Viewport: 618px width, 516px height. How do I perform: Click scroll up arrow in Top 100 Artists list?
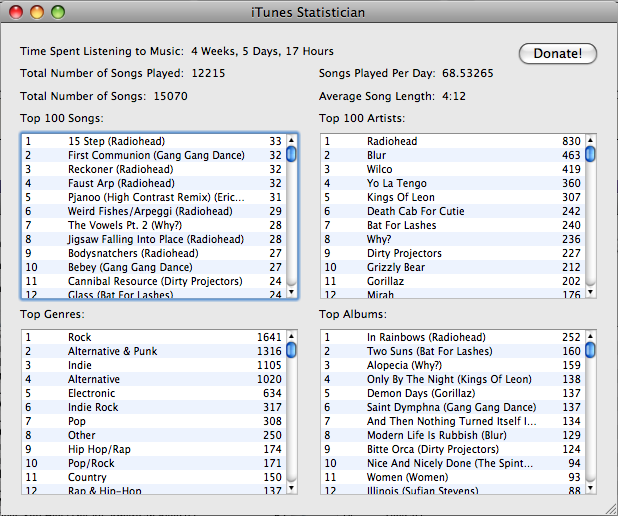(x=590, y=140)
